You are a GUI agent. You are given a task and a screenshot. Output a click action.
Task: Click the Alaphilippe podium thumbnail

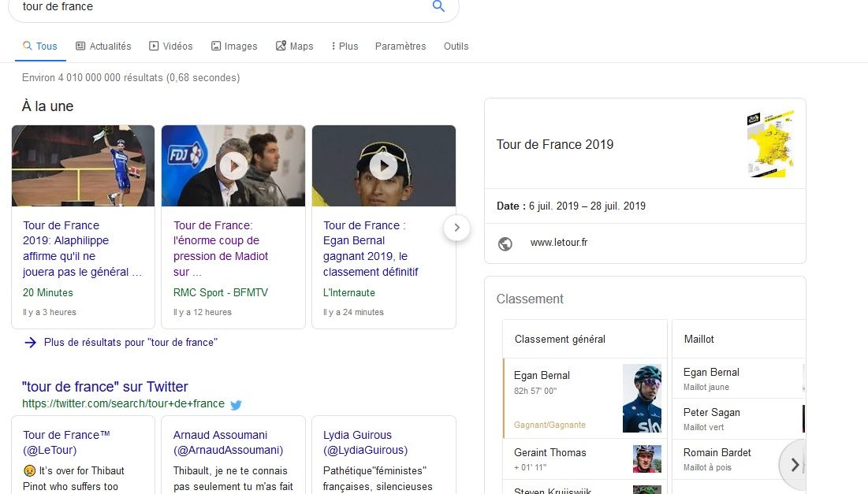click(83, 165)
